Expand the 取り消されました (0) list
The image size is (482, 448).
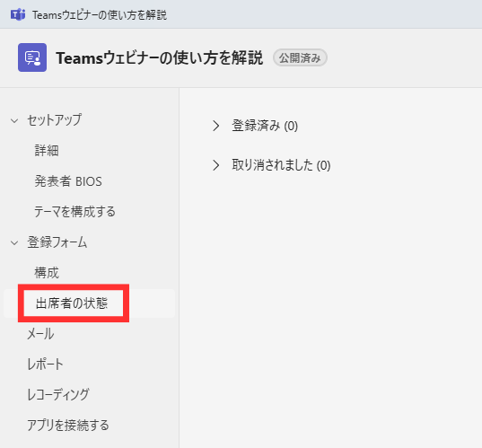tap(216, 165)
